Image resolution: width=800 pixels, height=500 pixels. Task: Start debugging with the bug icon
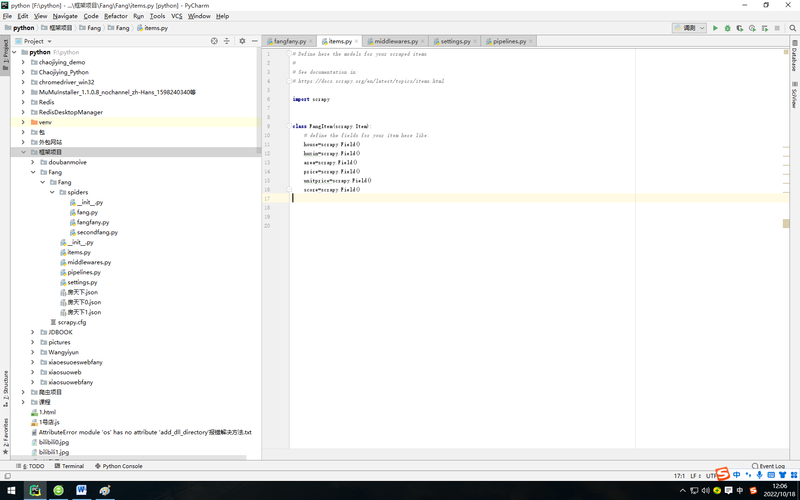[727, 28]
